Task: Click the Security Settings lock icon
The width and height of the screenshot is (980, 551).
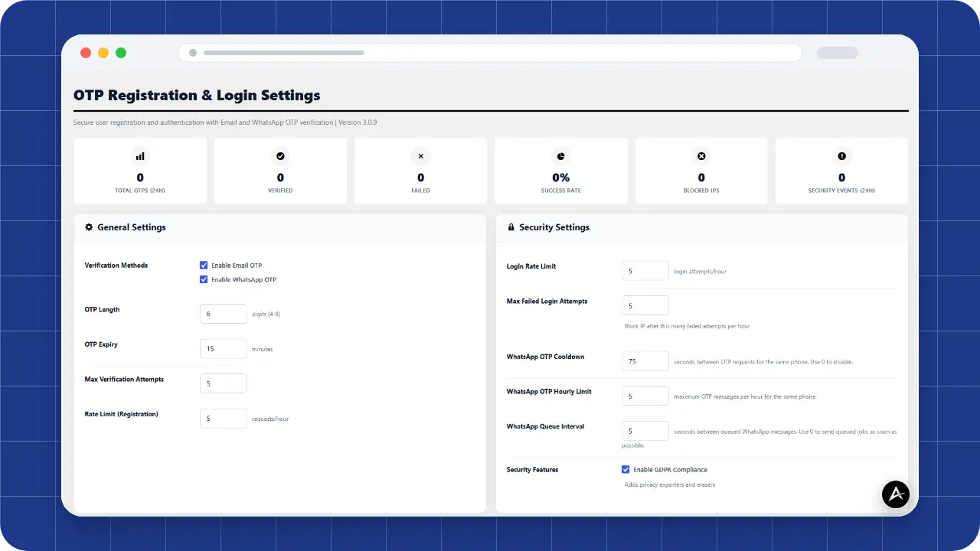Action: pos(511,227)
